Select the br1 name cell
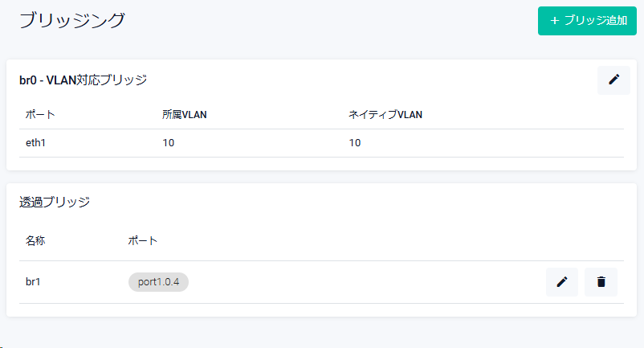This screenshot has width=644, height=348. [x=33, y=282]
